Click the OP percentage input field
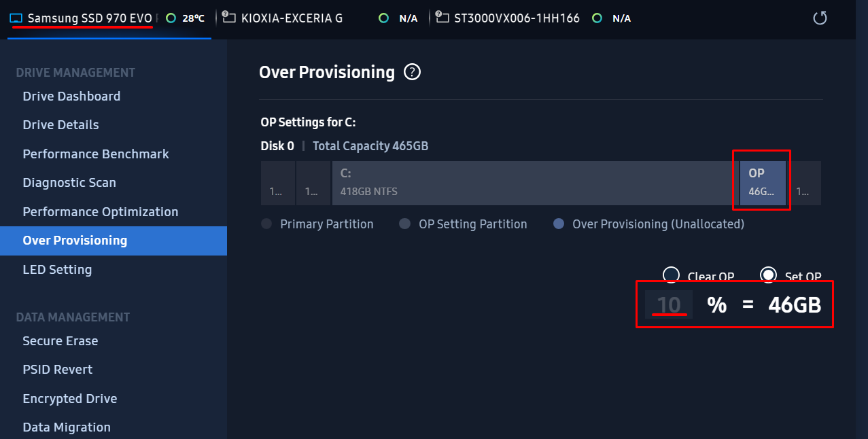868x439 pixels. (x=669, y=305)
